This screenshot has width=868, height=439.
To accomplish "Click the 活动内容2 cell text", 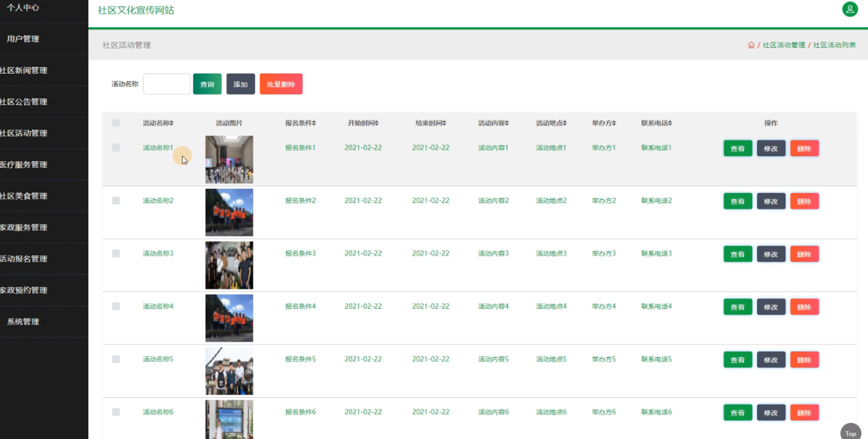I will tap(493, 200).
